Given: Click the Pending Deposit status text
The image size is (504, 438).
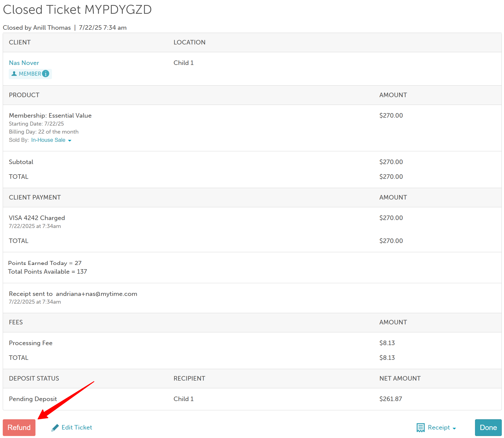Looking at the screenshot, I should (x=33, y=399).
